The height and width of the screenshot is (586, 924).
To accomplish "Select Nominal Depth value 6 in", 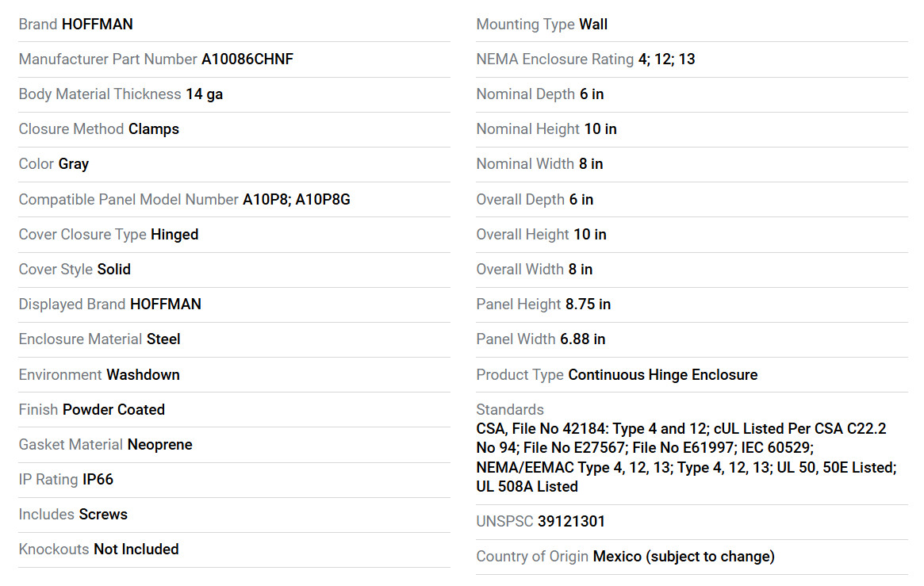I will (x=592, y=94).
